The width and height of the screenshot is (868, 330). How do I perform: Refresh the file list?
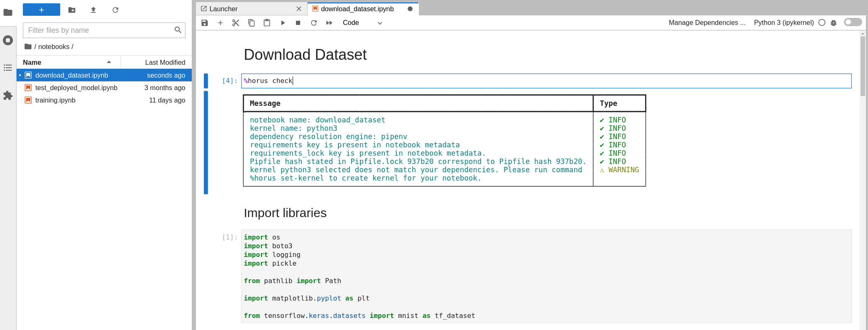(x=115, y=10)
